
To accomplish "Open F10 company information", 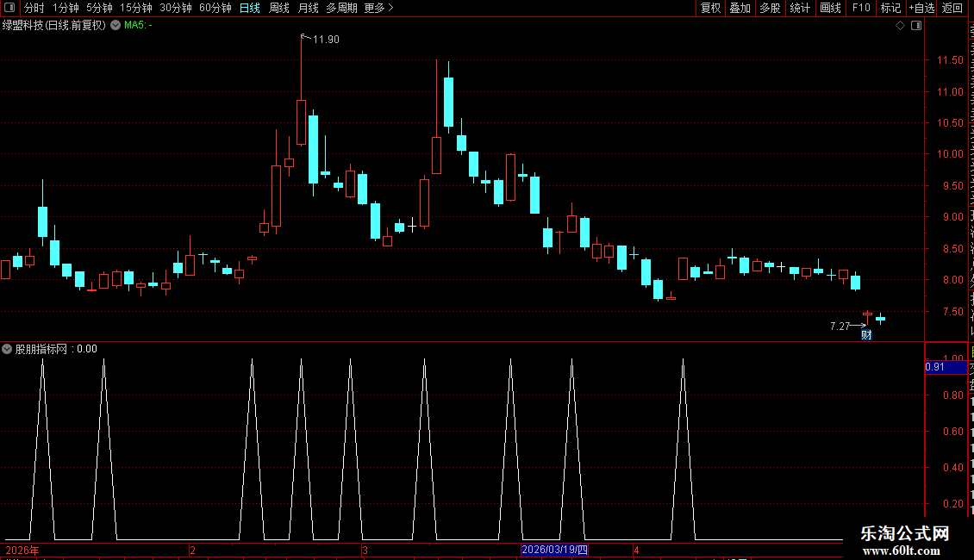I will coord(861,8).
